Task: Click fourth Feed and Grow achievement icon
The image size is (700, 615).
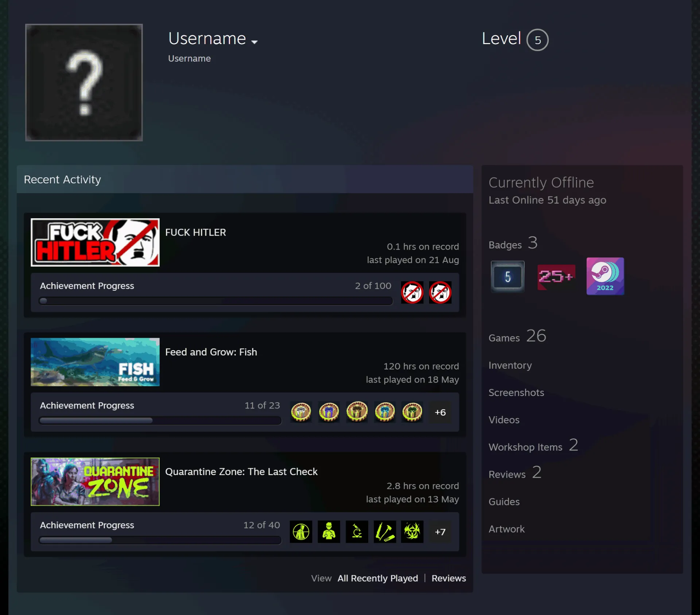Action: pyautogui.click(x=385, y=412)
